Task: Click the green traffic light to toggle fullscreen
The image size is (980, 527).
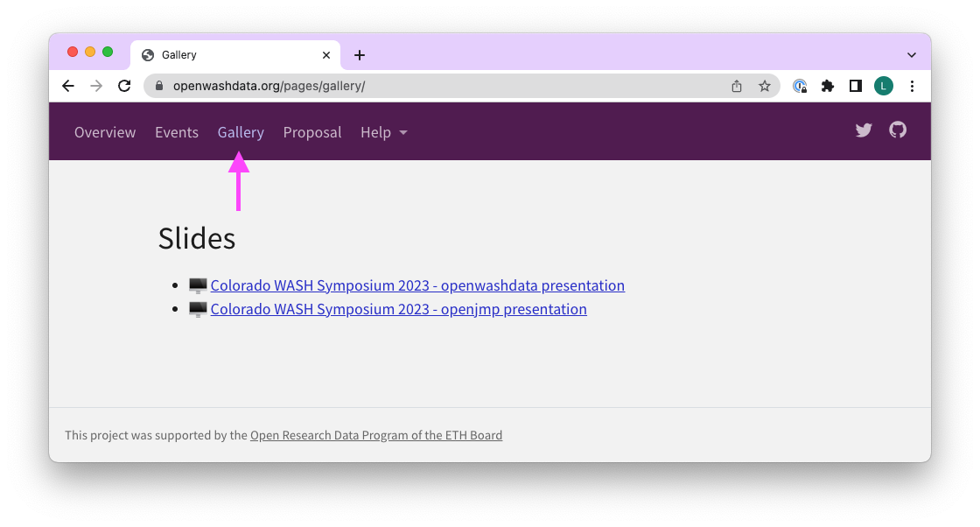Action: 108,52
